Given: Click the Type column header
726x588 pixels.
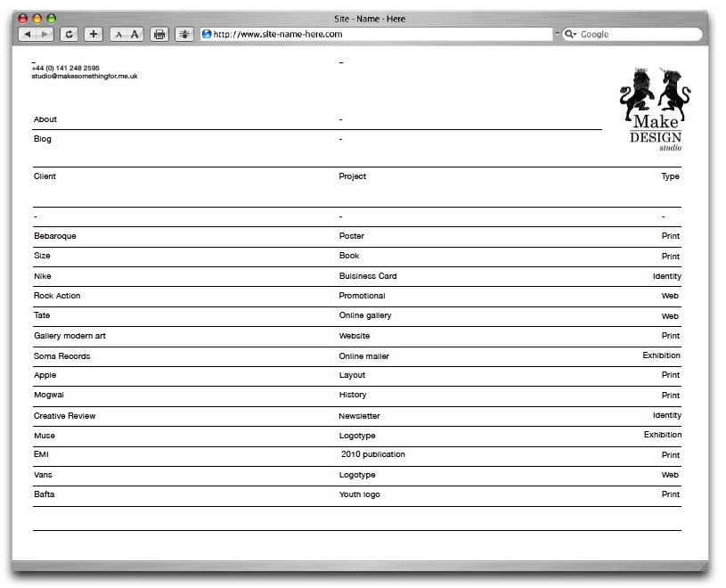Looking at the screenshot, I should (x=670, y=176).
